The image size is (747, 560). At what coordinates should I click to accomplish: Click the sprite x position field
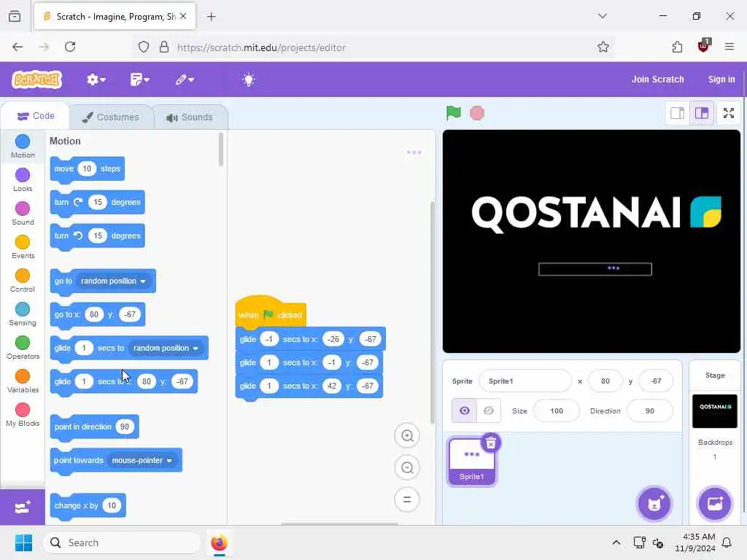tap(605, 381)
